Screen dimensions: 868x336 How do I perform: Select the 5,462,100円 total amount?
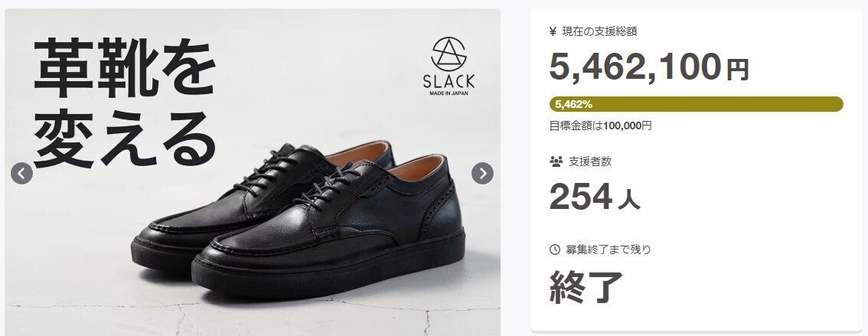(649, 67)
